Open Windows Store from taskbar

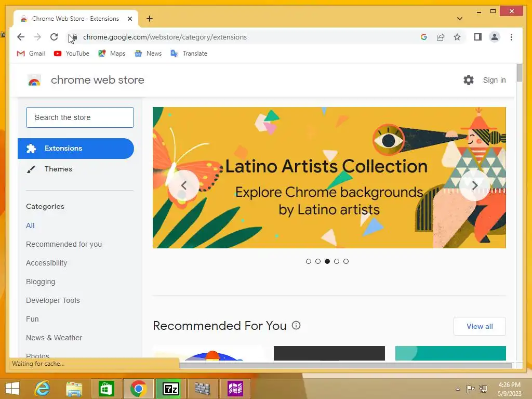[x=106, y=389]
